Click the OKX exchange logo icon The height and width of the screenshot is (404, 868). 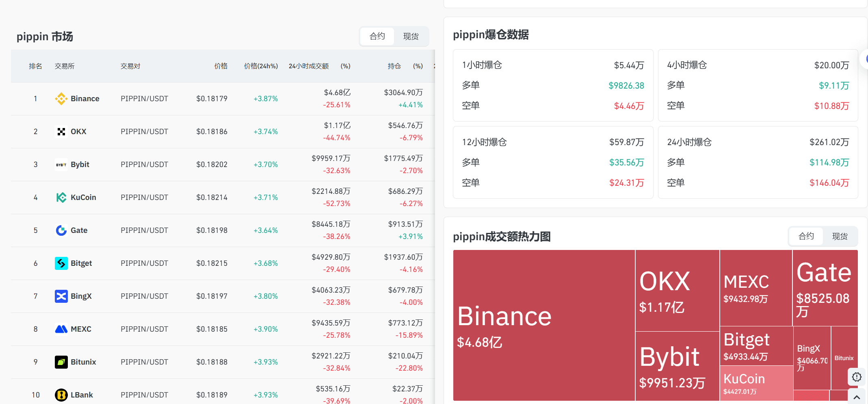[61, 132]
